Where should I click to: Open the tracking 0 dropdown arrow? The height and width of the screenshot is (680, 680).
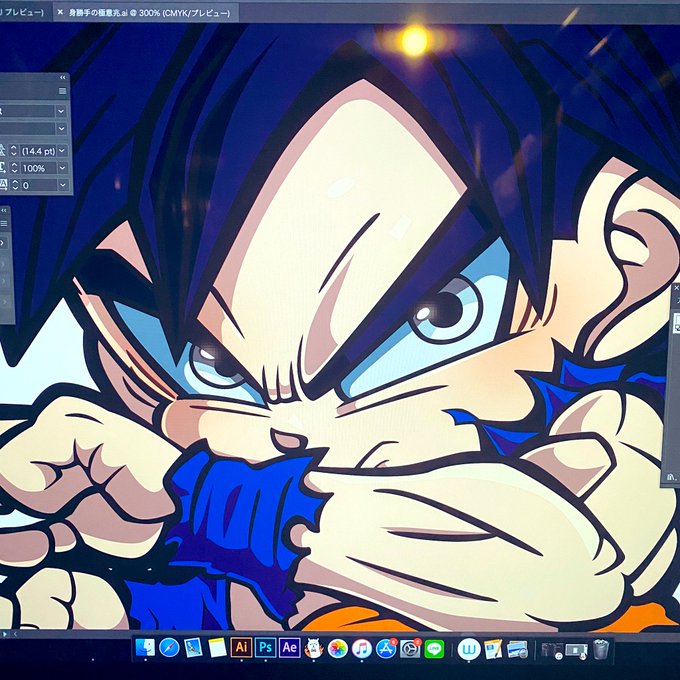click(x=62, y=186)
